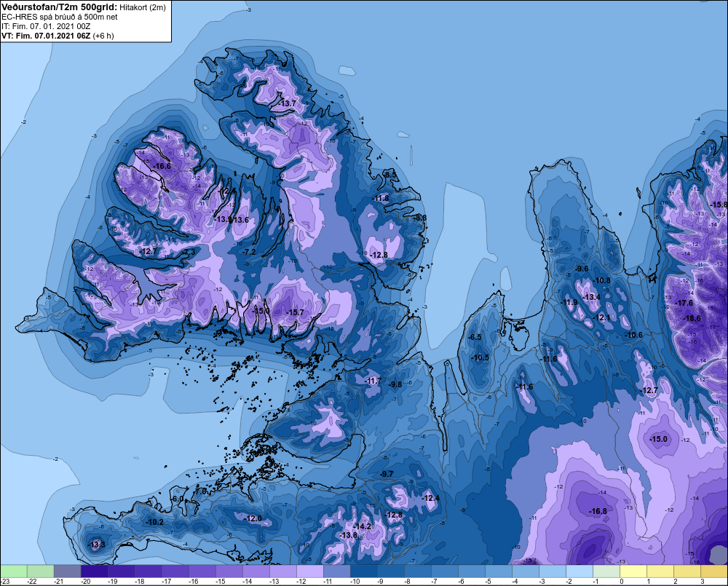Click the -7.0 temperature label
Screen dimensions: 728x586
pos(201,491)
